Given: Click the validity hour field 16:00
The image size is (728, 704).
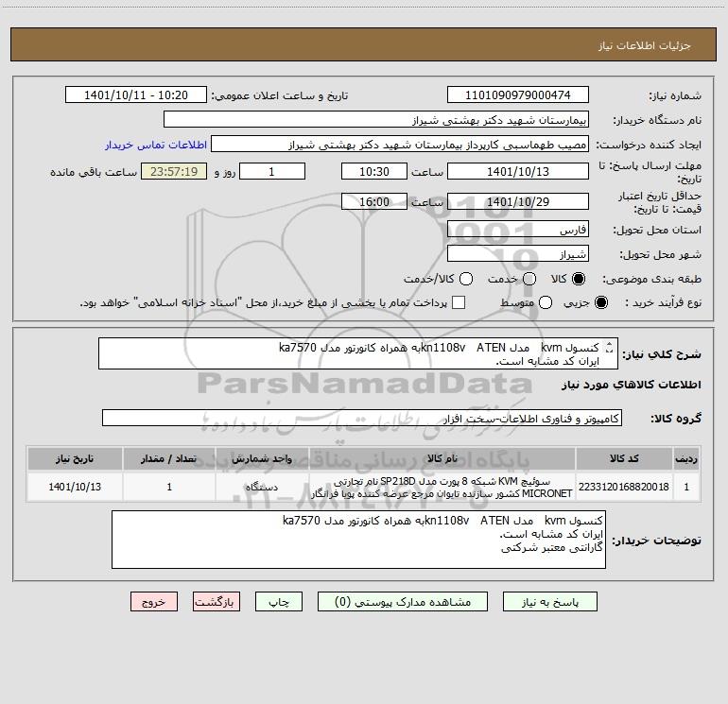Looking at the screenshot, I should coord(374,201).
